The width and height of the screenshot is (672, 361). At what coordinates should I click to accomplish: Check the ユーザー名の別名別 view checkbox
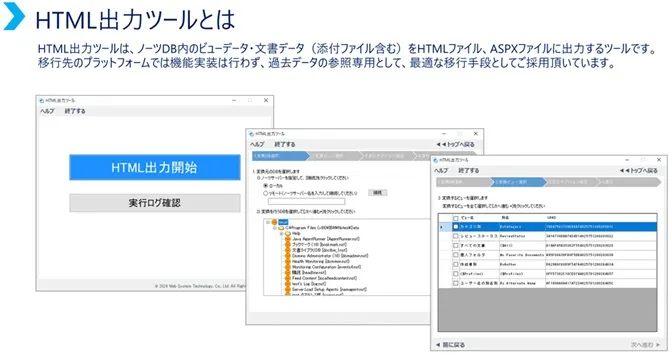[x=456, y=283]
